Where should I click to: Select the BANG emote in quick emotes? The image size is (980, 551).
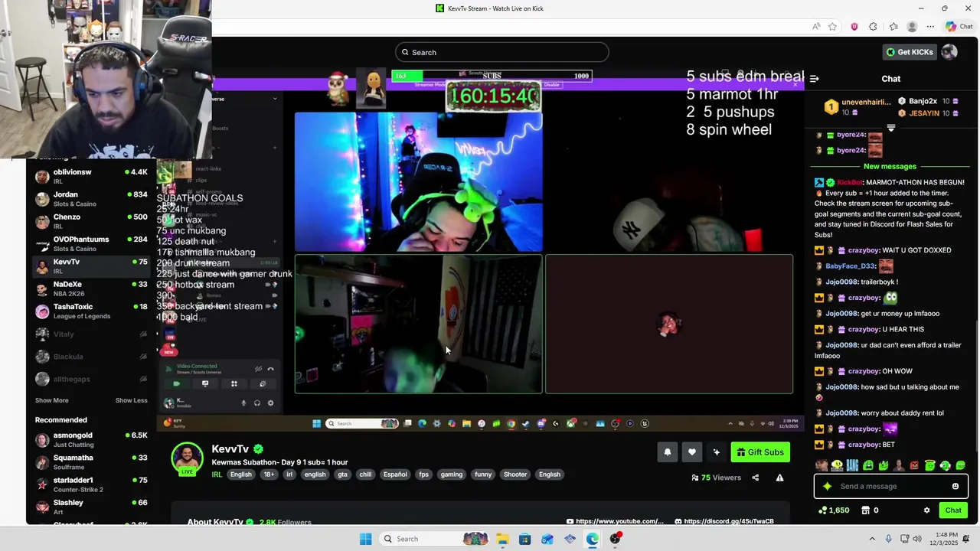coord(852,465)
